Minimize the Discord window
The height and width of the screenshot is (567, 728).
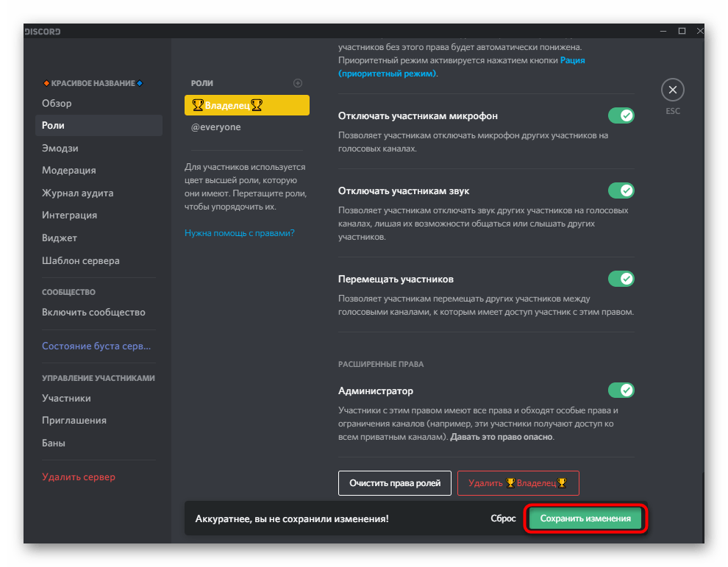click(662, 31)
